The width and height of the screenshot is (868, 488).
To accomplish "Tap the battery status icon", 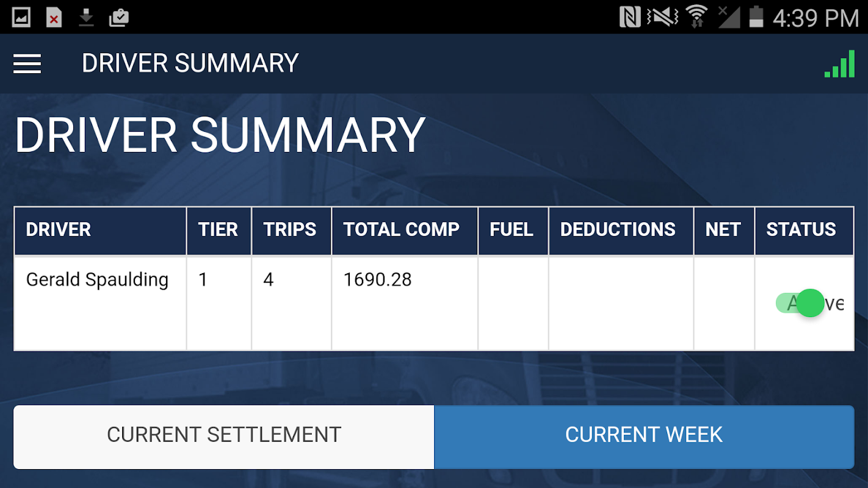I will (756, 17).
